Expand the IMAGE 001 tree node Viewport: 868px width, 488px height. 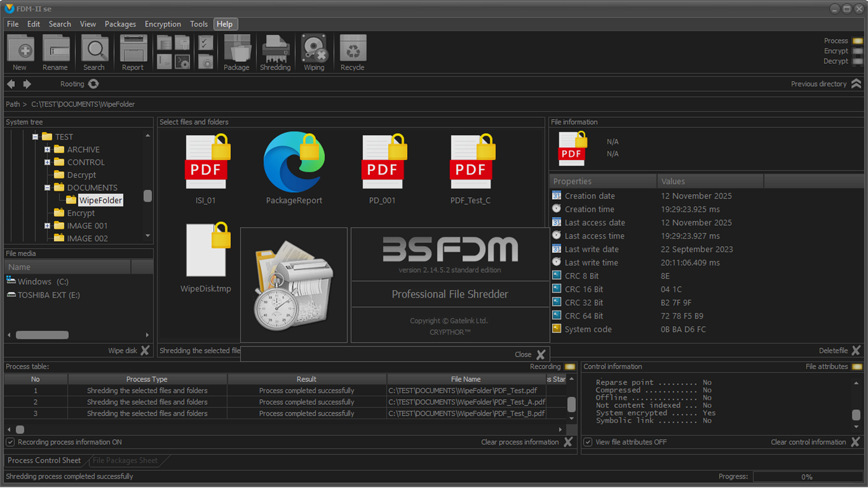(47, 225)
